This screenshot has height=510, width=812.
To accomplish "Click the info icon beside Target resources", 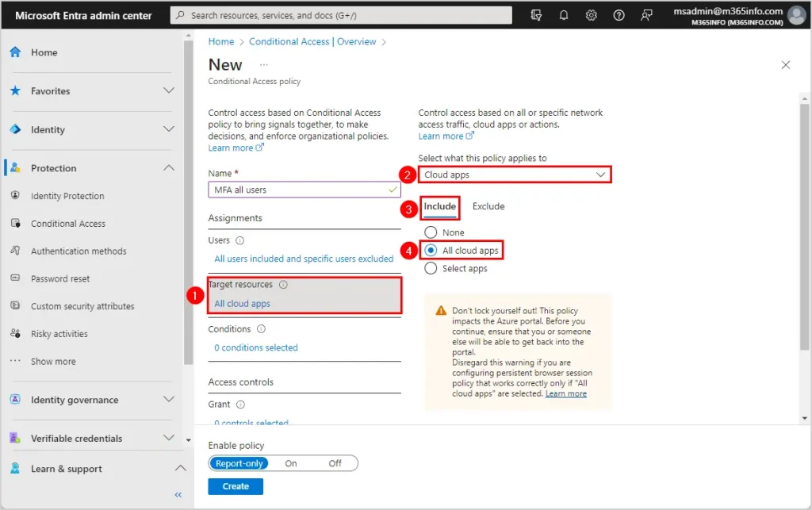I will pyautogui.click(x=283, y=285).
